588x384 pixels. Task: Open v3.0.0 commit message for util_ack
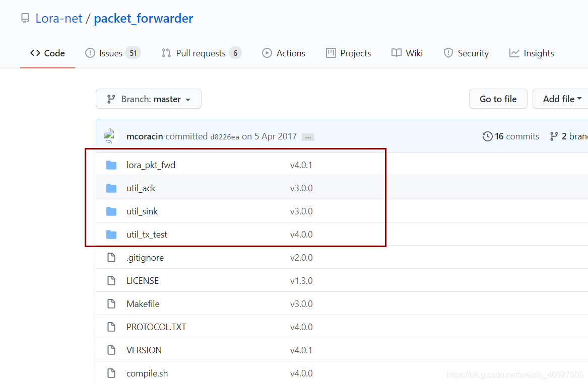(x=301, y=188)
